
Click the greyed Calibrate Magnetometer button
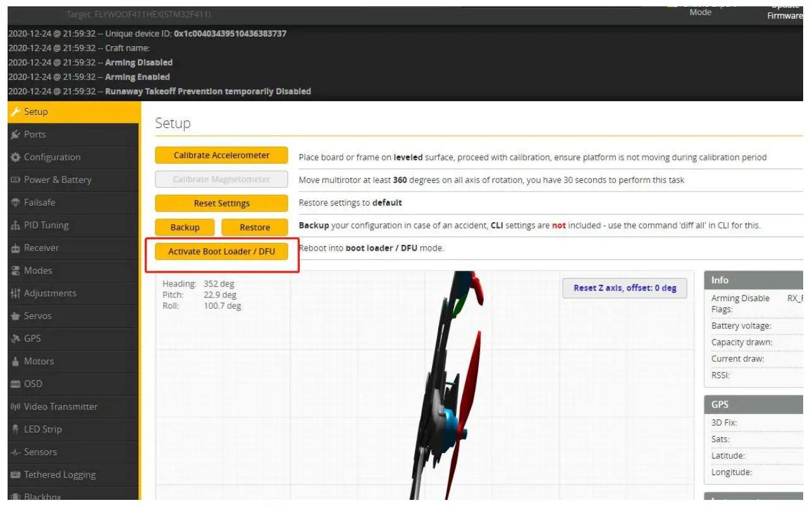point(221,180)
